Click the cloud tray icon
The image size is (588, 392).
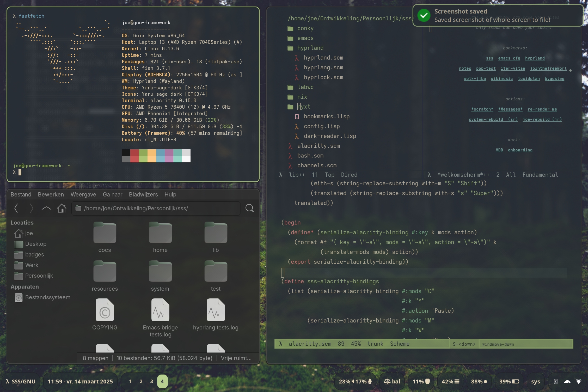coord(567,382)
